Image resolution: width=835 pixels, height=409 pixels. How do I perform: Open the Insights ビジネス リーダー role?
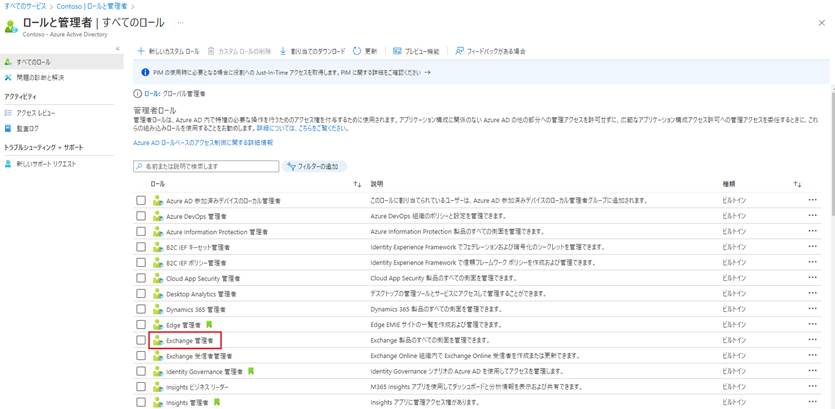[x=197, y=386]
